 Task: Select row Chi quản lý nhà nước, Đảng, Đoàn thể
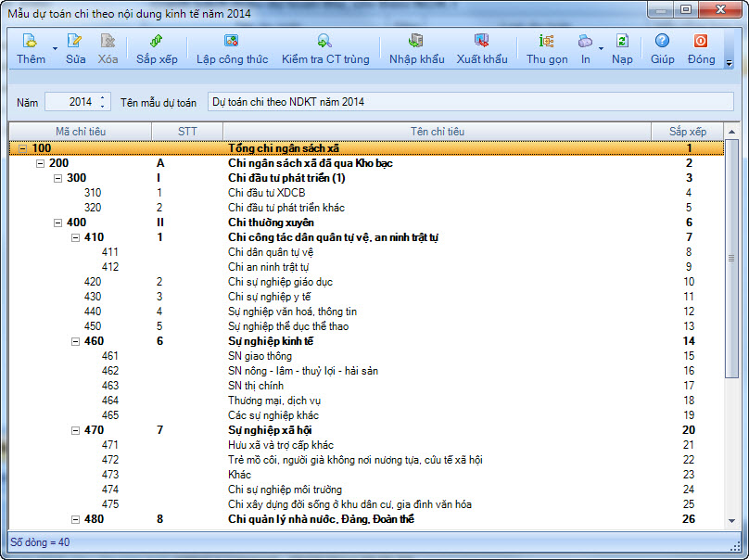tap(366, 518)
